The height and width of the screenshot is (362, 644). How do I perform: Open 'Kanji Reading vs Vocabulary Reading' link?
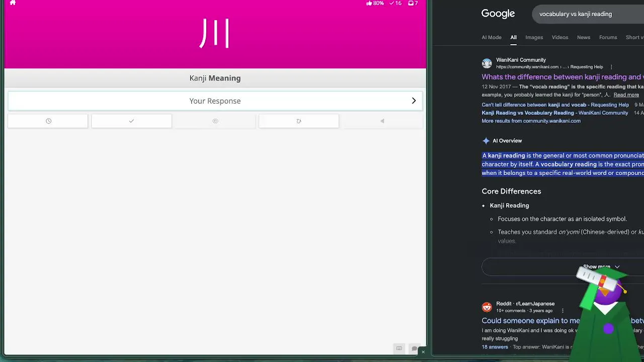click(x=554, y=113)
